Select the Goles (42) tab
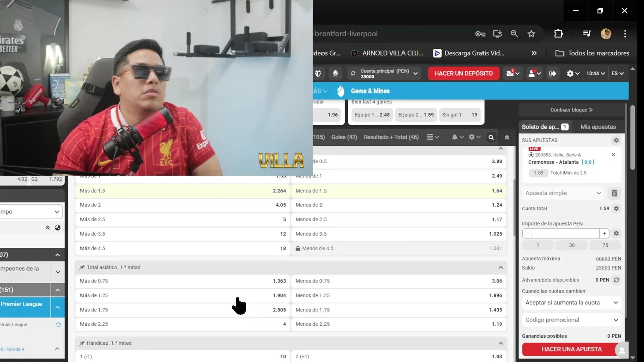644x362 pixels. (x=344, y=137)
